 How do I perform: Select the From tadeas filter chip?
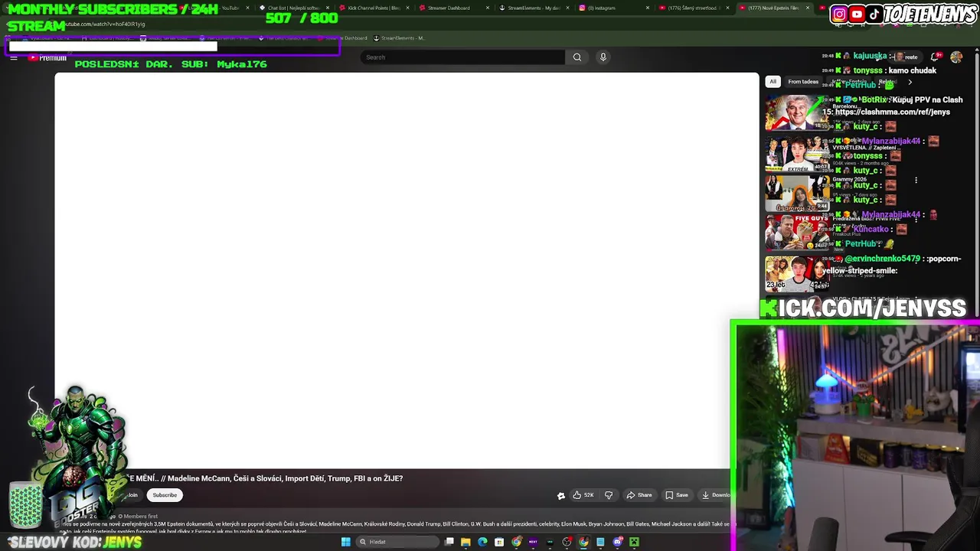(x=803, y=82)
